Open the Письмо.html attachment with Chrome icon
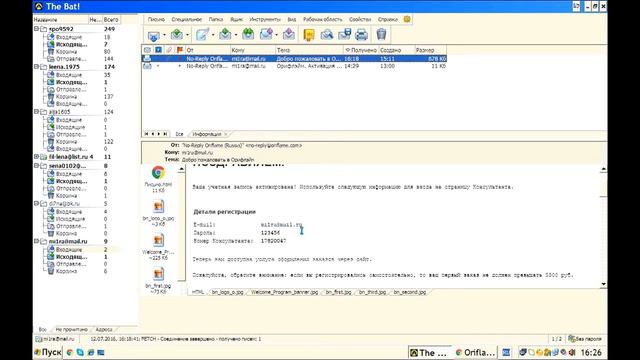Screen dimensions: 640x360 (x=158, y=173)
